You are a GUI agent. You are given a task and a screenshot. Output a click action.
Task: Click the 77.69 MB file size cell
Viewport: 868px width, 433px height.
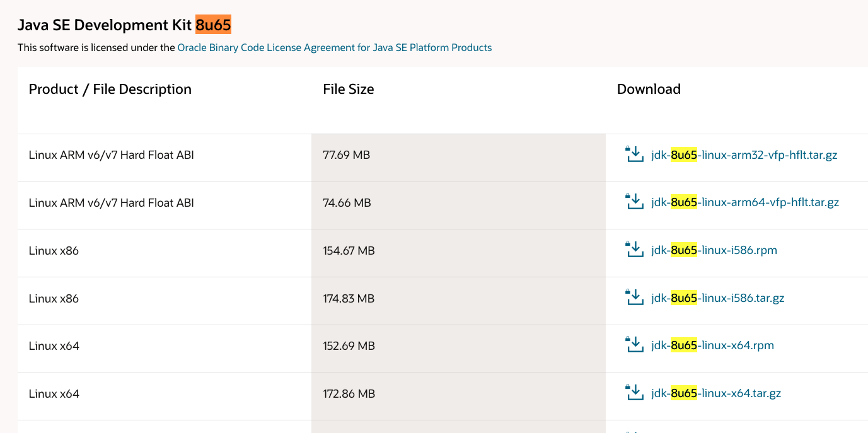[x=346, y=155]
